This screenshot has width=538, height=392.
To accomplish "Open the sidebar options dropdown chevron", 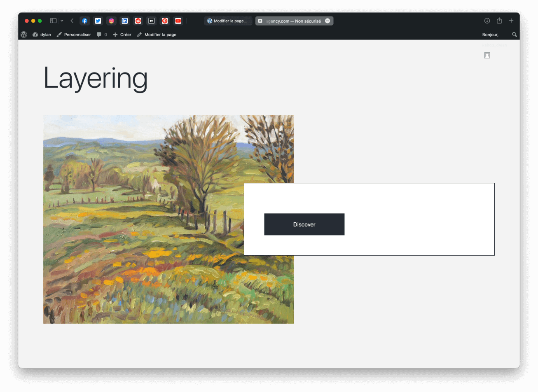I will tap(62, 21).
